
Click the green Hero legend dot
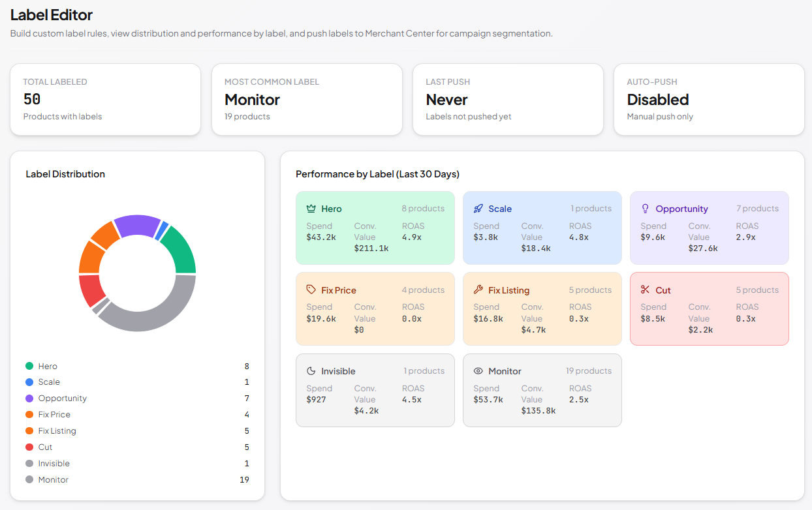tap(29, 366)
